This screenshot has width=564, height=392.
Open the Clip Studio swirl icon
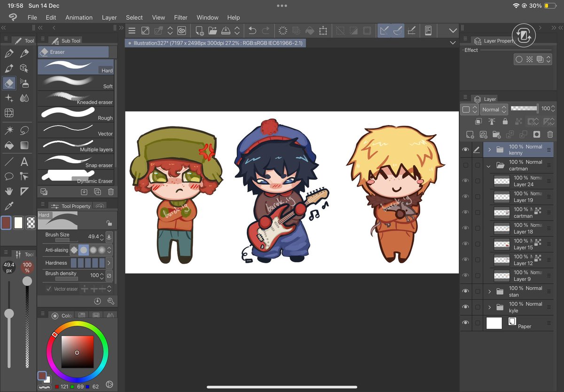[182, 31]
